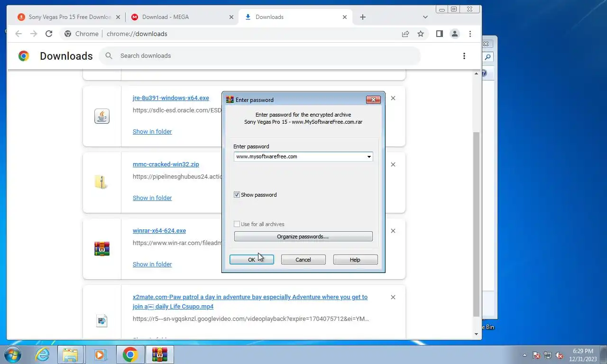
Task: Click scrollbar down arrow on downloads page
Action: pos(477,334)
